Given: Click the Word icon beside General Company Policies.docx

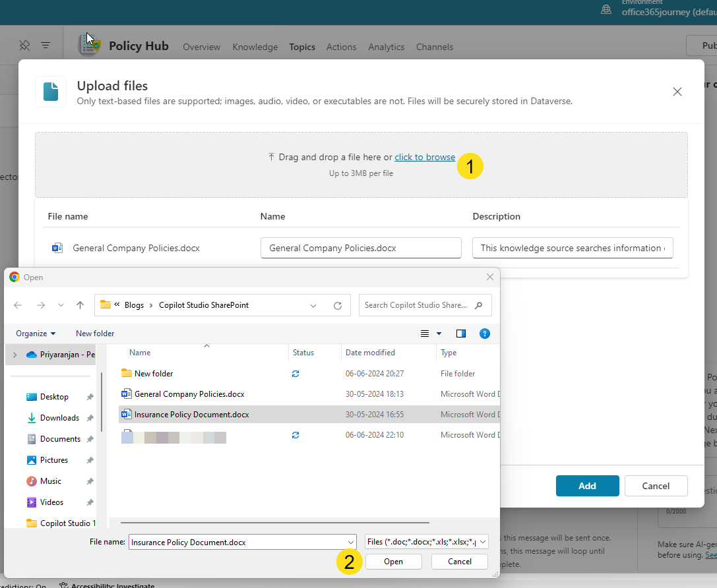Looking at the screenshot, I should (57, 247).
